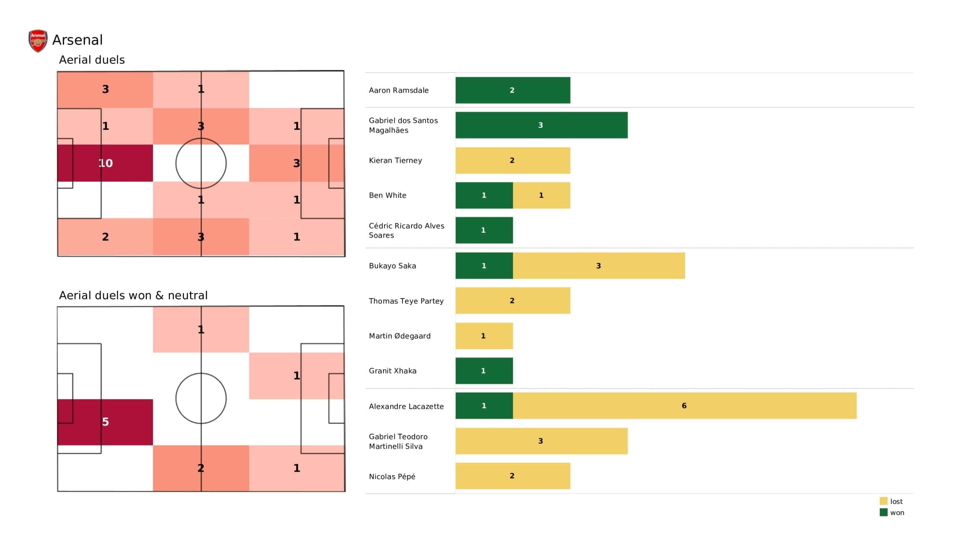Click Bukayo Saka's lost bar showing 3
954x560 pixels.
click(599, 265)
